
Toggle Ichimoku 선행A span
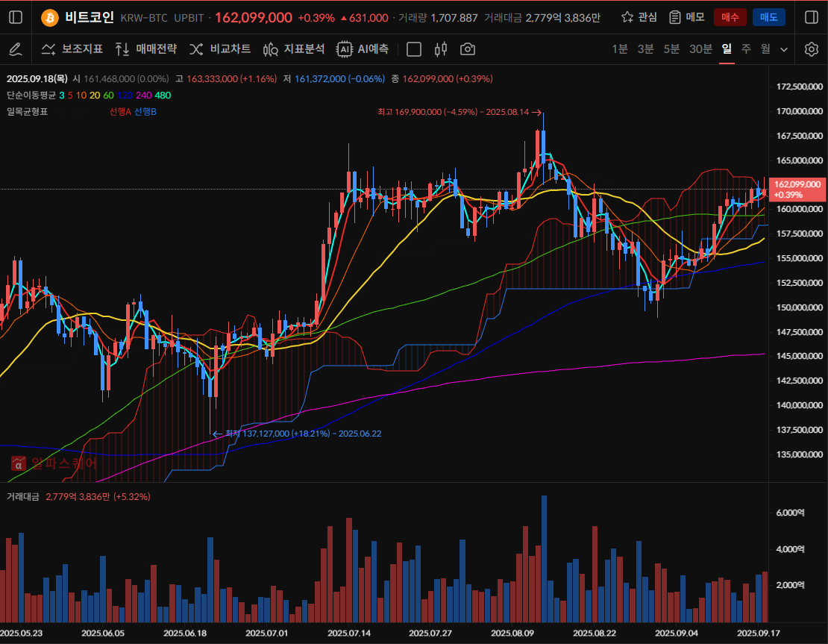point(120,111)
